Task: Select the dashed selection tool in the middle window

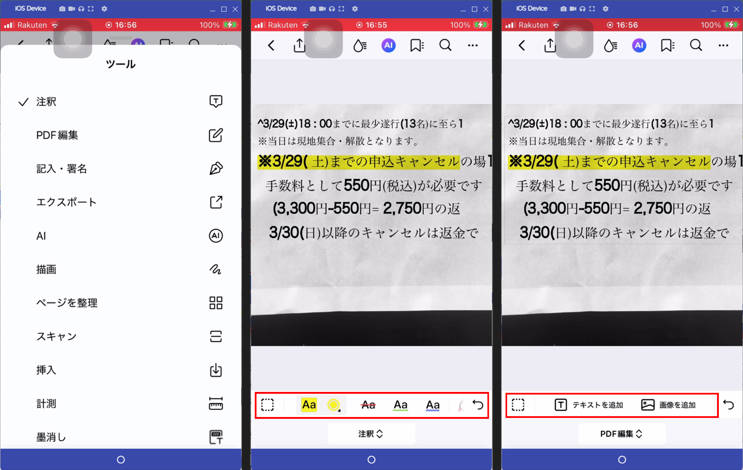Action: click(x=267, y=405)
